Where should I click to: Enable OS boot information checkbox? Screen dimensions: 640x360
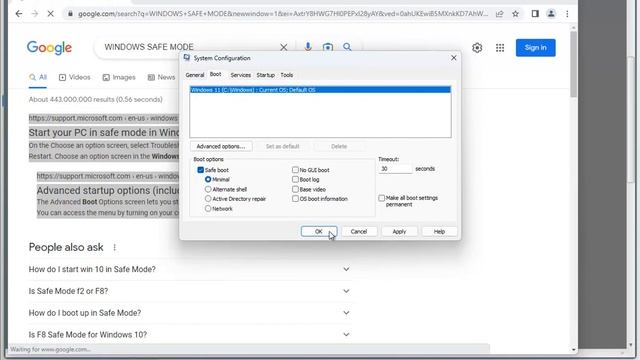pyautogui.click(x=295, y=199)
